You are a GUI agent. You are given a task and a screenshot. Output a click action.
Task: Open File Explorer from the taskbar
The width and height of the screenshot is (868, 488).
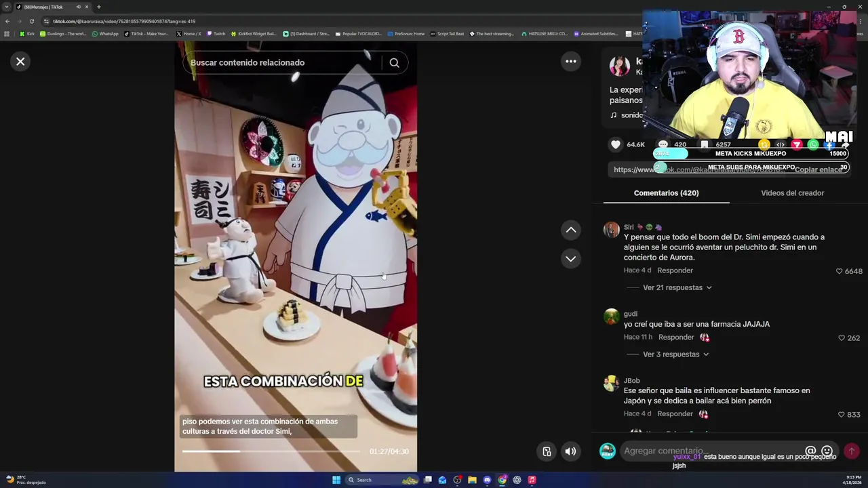(x=472, y=480)
